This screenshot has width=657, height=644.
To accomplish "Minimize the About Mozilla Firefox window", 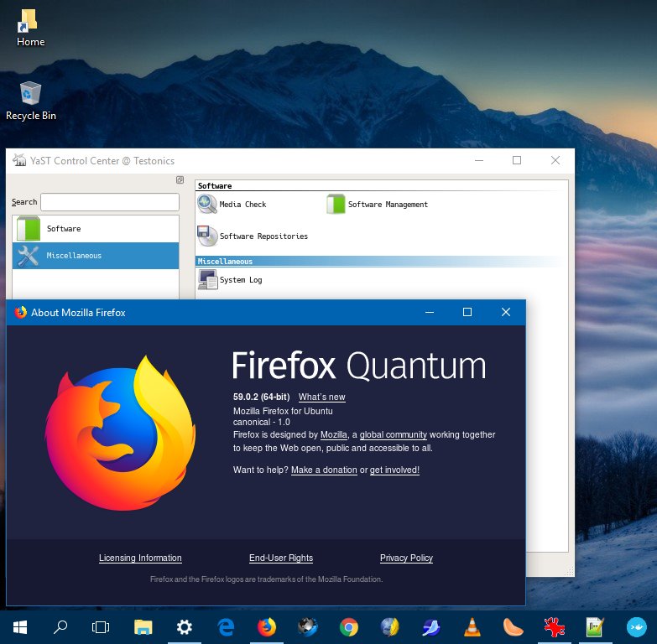I will pos(430,312).
